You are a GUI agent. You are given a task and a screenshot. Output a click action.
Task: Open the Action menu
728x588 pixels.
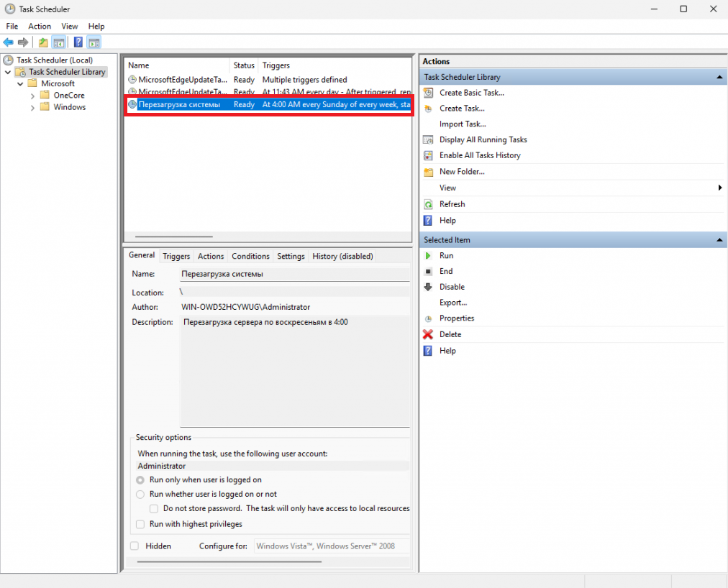coord(40,27)
